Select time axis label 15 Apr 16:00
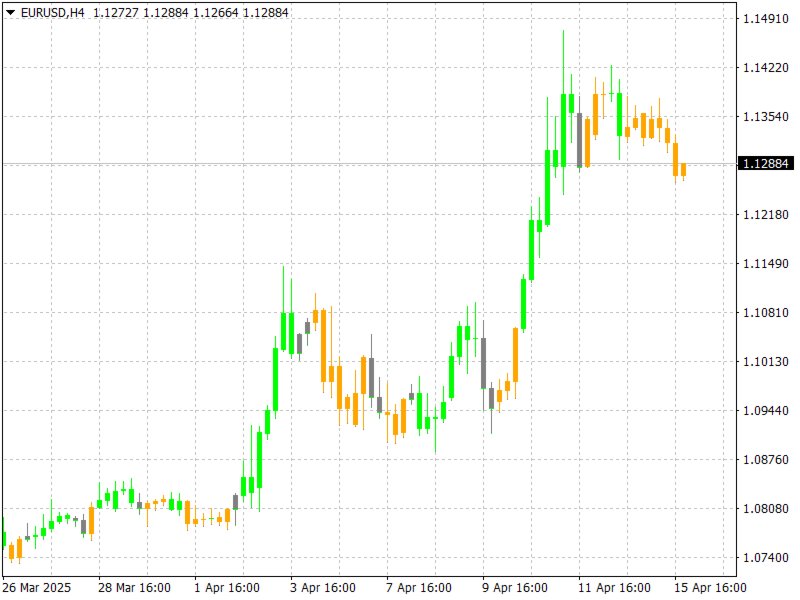Image resolution: width=800 pixels, height=600 pixels. click(710, 588)
